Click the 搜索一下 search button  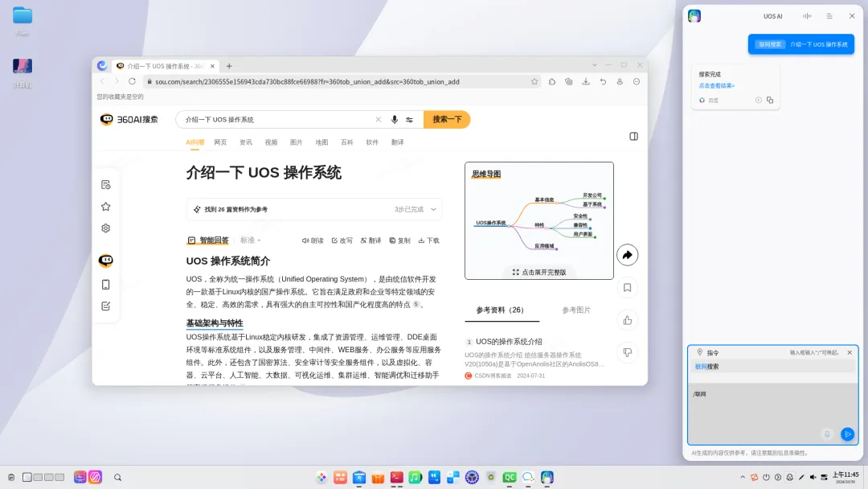tap(445, 118)
